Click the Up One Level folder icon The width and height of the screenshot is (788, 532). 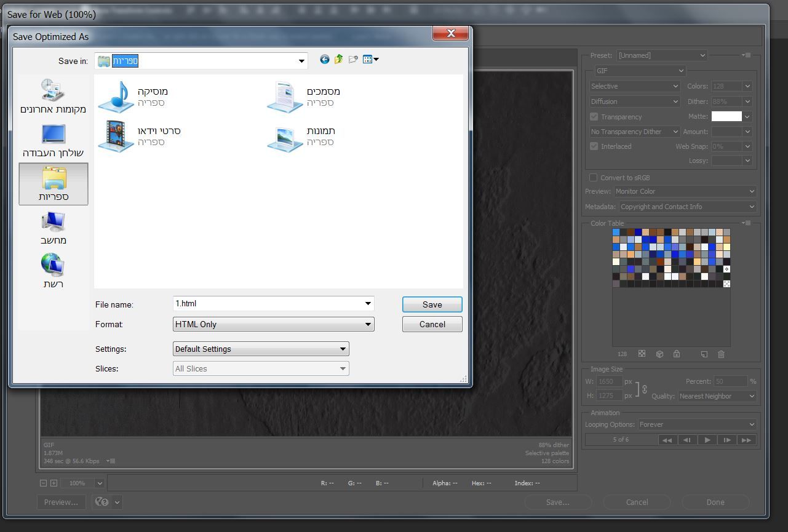pyautogui.click(x=339, y=60)
